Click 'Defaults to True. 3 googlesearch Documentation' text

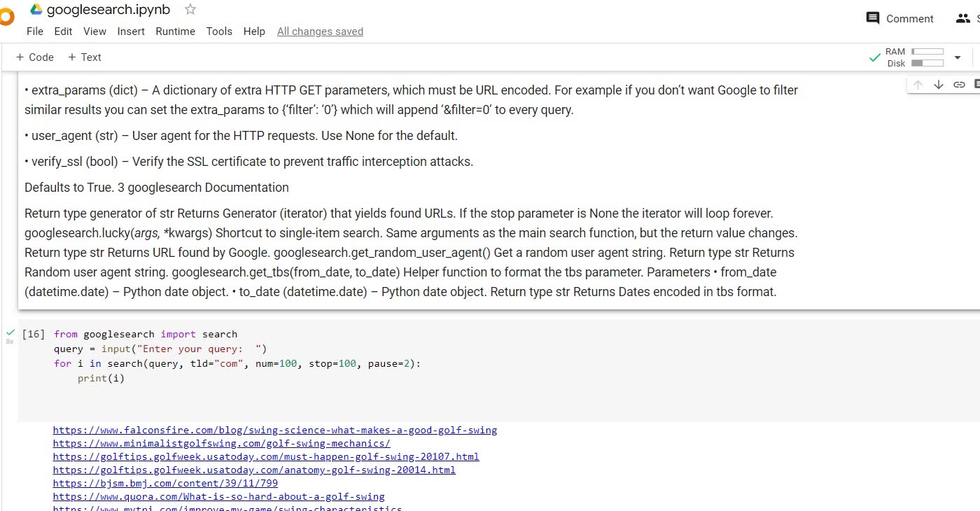click(157, 188)
